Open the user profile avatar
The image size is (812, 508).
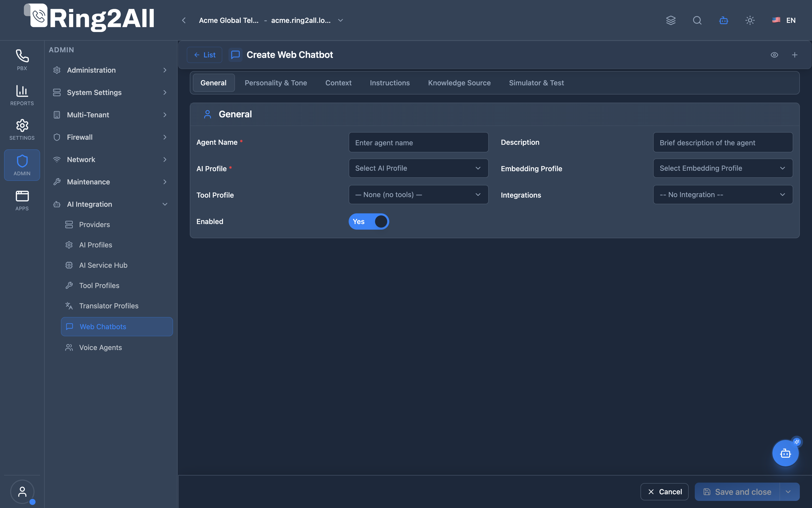tap(22, 491)
